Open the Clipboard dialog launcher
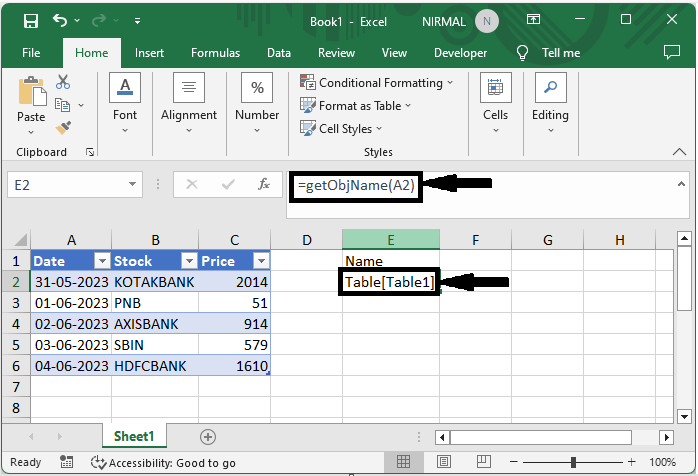Image resolution: width=698 pixels, height=476 pixels. point(90,152)
